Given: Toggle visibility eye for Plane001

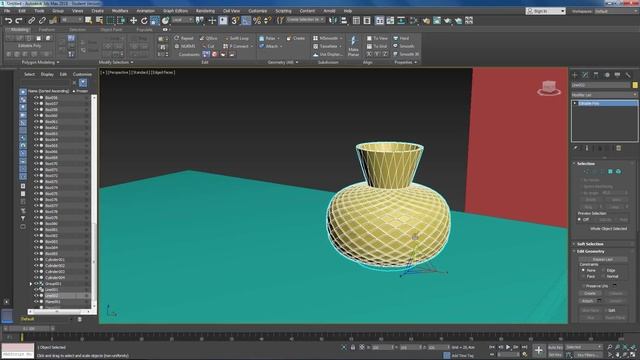Looking at the screenshot, I should tap(36, 302).
